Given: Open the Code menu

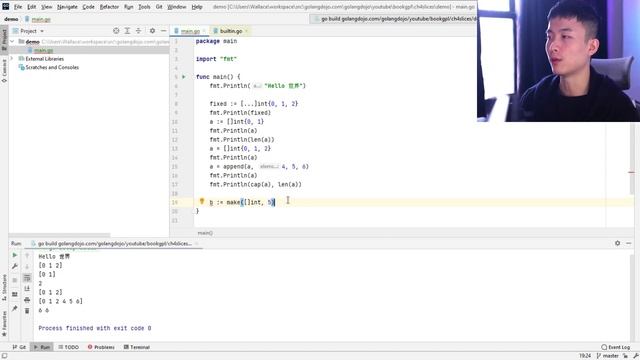Looking at the screenshot, I should click(x=88, y=7).
